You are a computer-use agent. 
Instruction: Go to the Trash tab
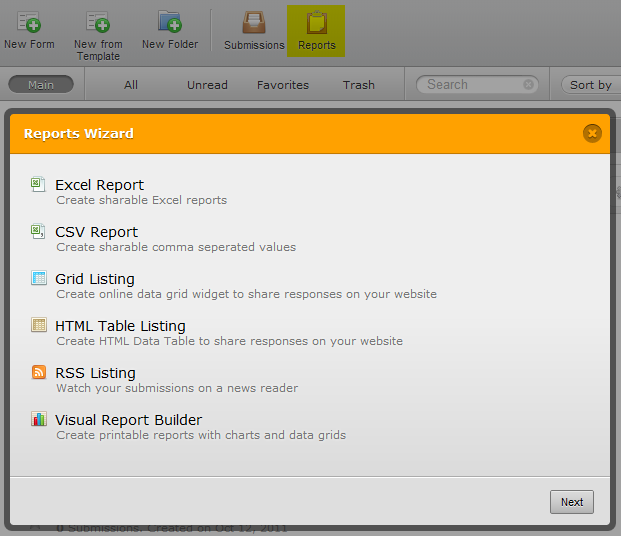tap(359, 85)
